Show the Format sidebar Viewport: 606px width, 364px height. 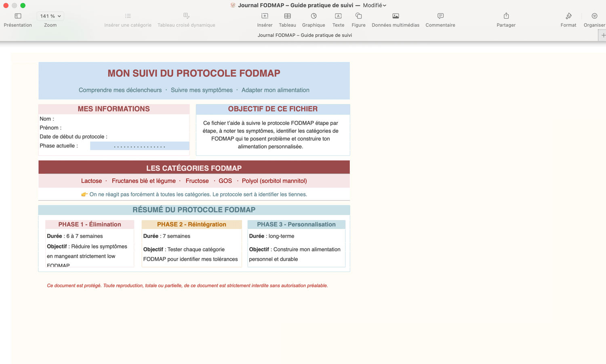coord(568,16)
